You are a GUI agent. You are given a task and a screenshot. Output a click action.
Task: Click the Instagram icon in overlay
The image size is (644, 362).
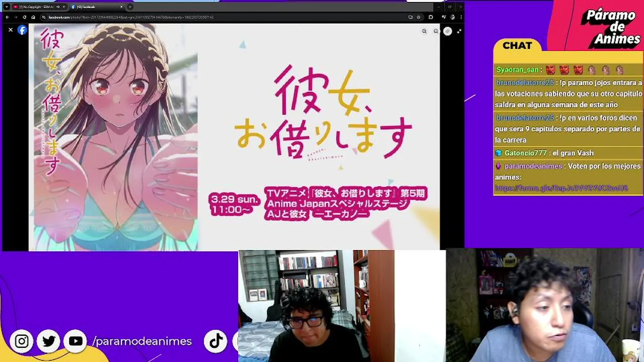(22, 341)
